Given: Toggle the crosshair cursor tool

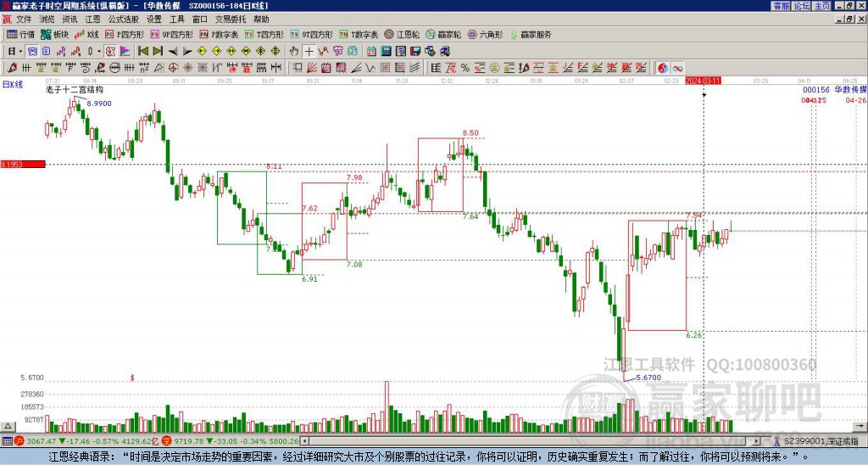Looking at the screenshot, I should pos(309,52).
